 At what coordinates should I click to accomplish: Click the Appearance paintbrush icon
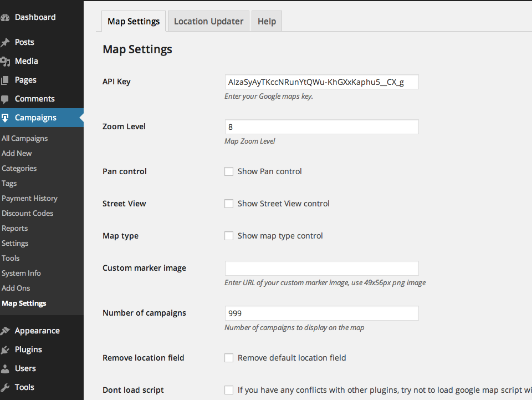[x=5, y=331]
